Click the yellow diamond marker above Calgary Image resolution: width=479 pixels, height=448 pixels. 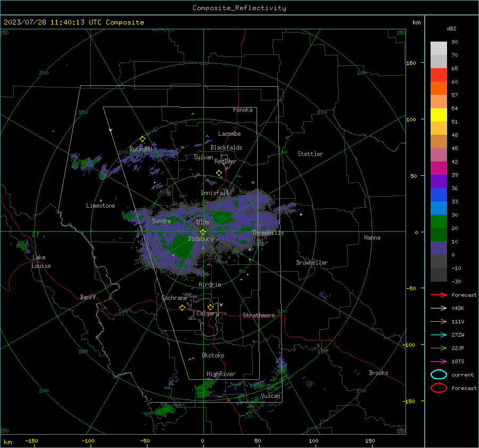[210, 307]
